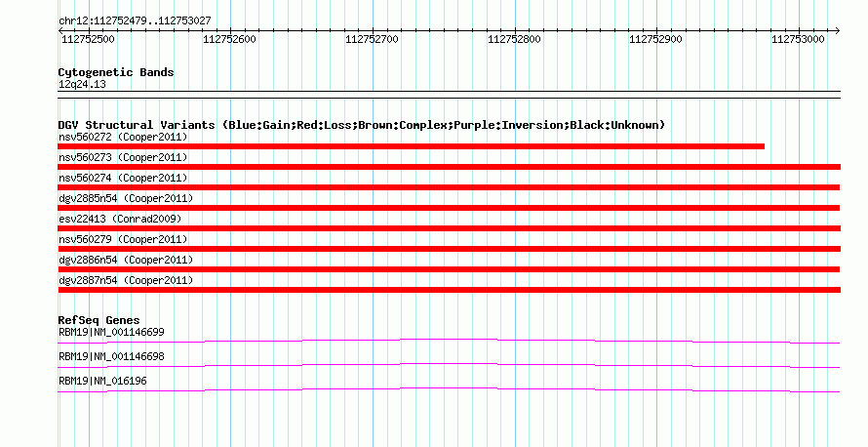Viewport: 868px width, 447px height.
Task: Click the chr12:112752479..112753027 coordinate label
Action: (x=135, y=20)
